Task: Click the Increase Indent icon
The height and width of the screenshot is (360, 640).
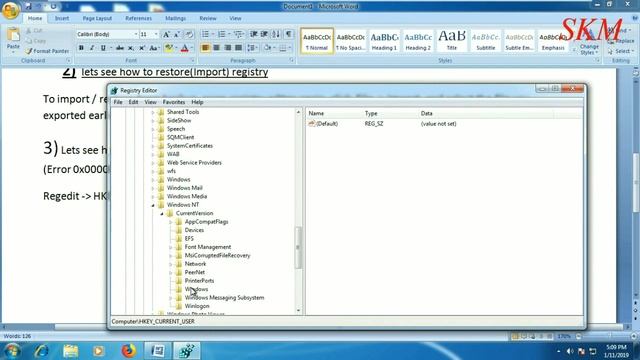Action: (264, 34)
